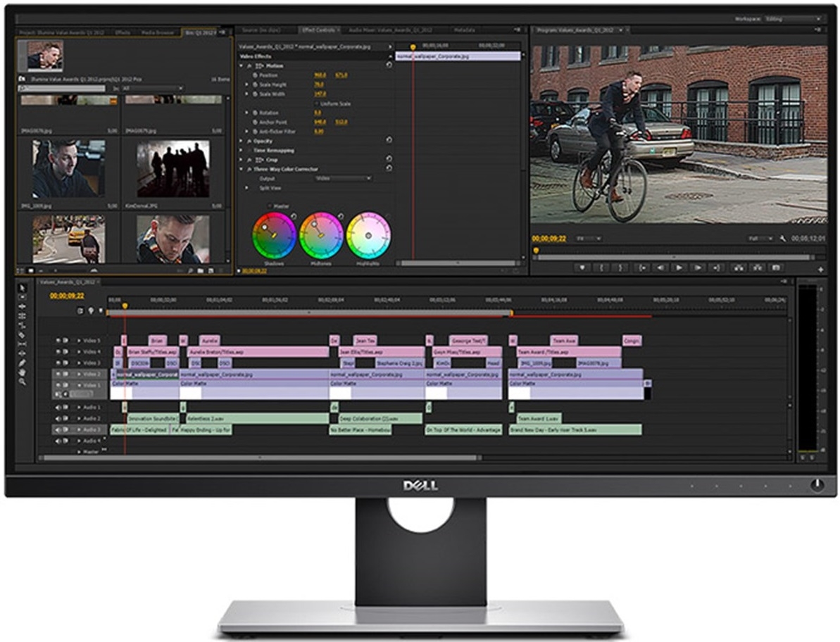Reset the Three-Way Color Corrector effect
The width and height of the screenshot is (840, 642).
tap(389, 168)
